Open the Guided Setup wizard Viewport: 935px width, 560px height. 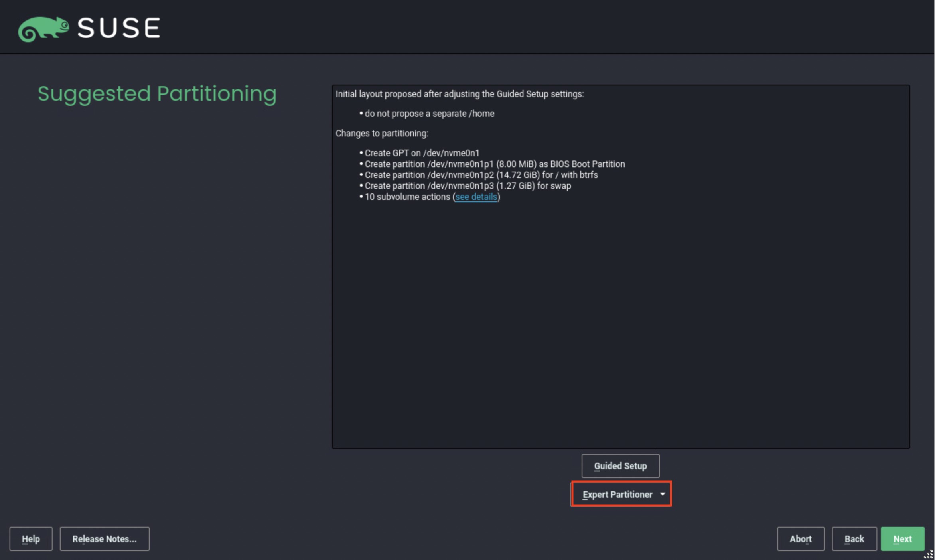620,466
